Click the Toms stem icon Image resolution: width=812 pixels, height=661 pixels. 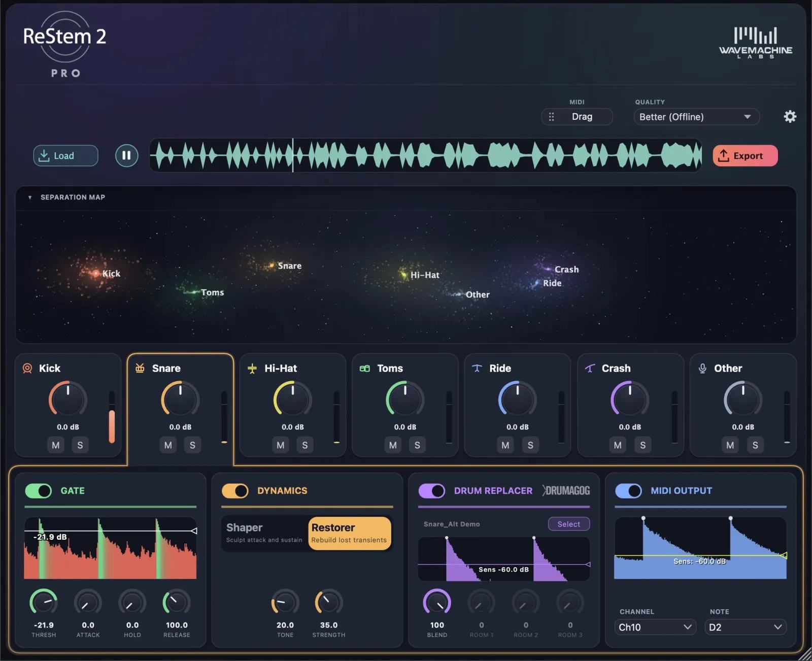pyautogui.click(x=365, y=368)
